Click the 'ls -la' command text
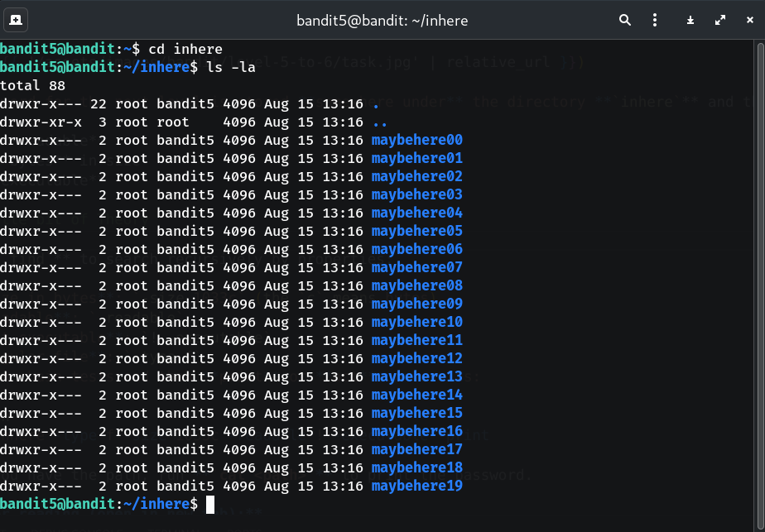The height and width of the screenshot is (532, 765). [231, 67]
